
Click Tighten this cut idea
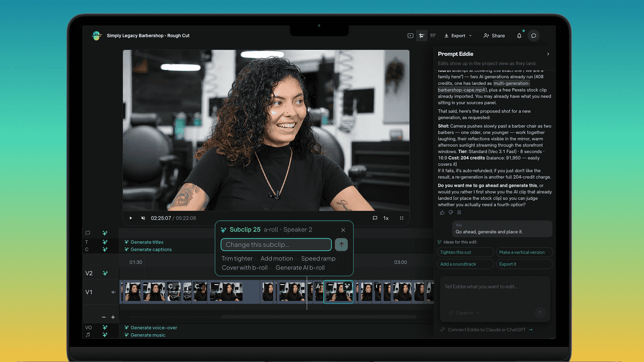point(466,252)
